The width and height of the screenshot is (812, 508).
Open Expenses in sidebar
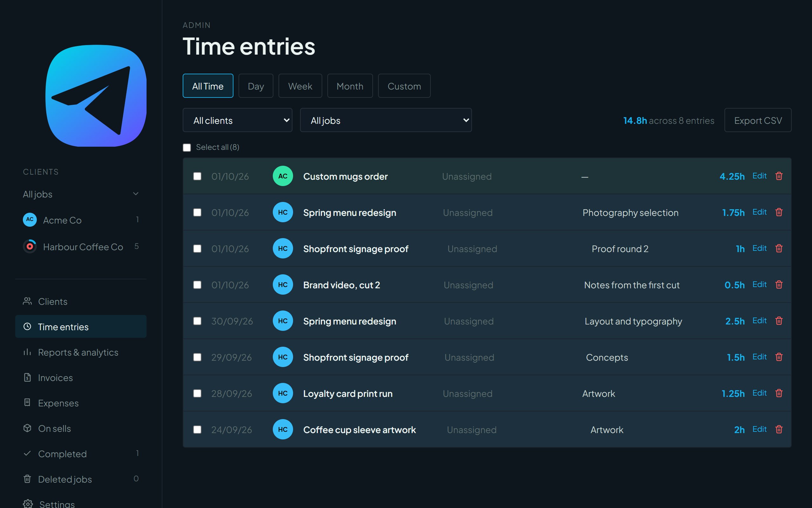click(x=81, y=403)
